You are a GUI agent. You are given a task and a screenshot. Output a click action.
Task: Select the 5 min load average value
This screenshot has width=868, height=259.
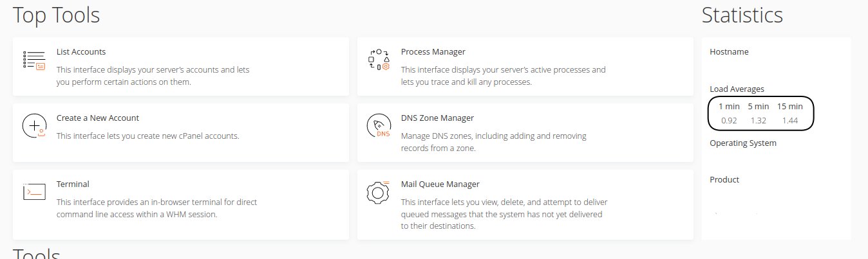point(759,120)
